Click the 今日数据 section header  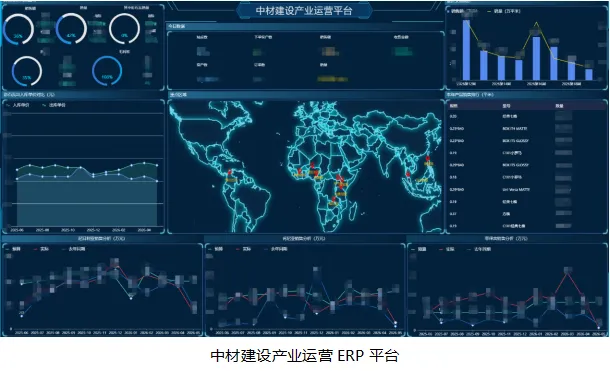(x=177, y=26)
